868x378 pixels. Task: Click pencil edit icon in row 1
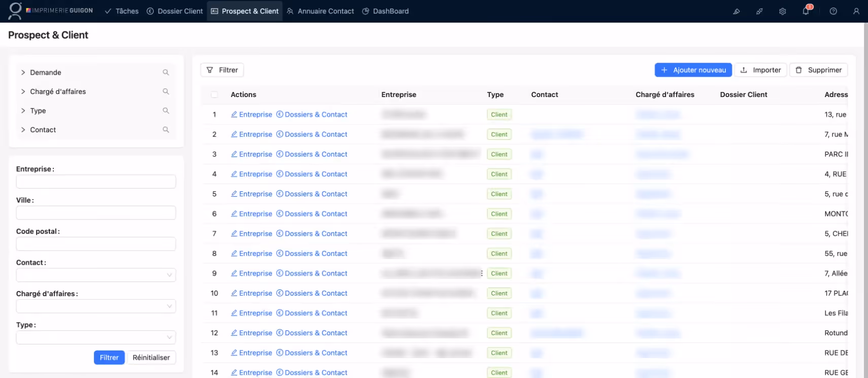pos(234,114)
